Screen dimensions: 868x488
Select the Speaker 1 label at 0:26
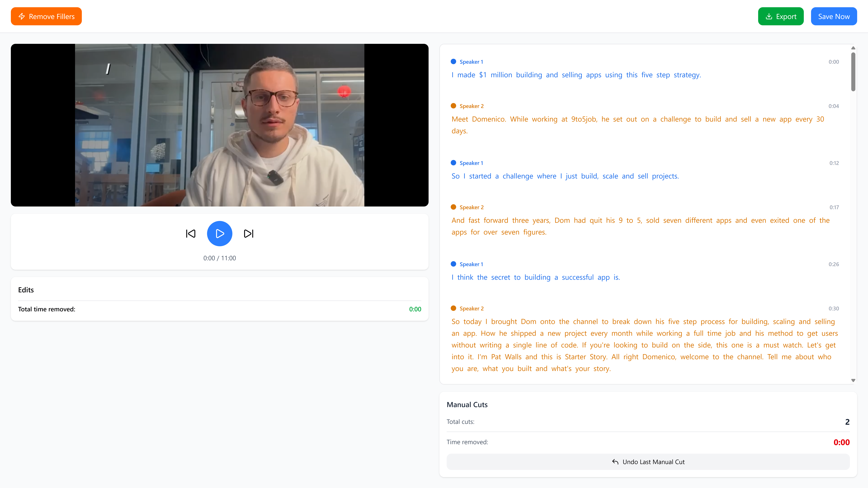pos(471,264)
